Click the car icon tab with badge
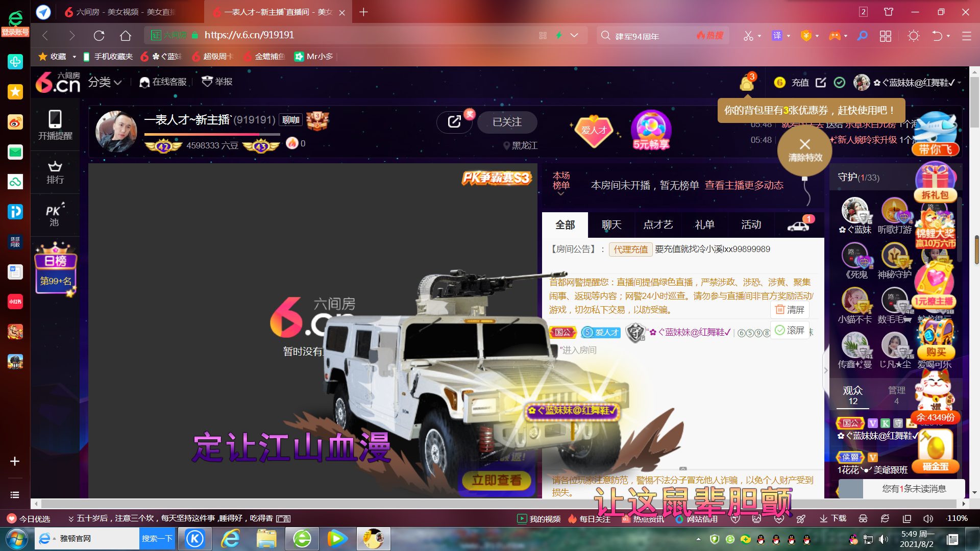Viewport: 980px width, 551px height. tap(798, 226)
